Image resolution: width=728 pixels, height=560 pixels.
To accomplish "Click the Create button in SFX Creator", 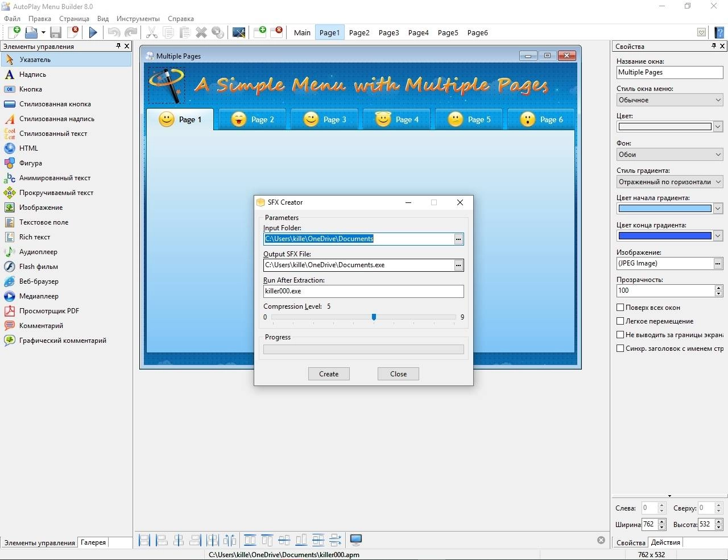I will [x=329, y=374].
